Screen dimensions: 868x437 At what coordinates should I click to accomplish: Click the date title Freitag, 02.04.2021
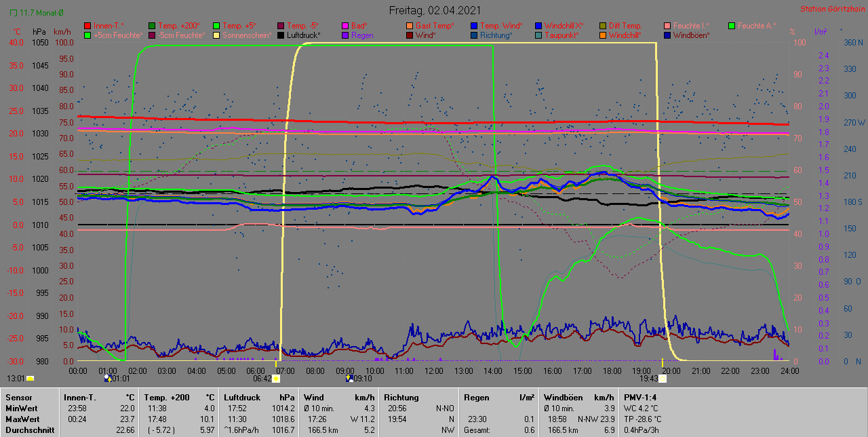click(x=435, y=10)
